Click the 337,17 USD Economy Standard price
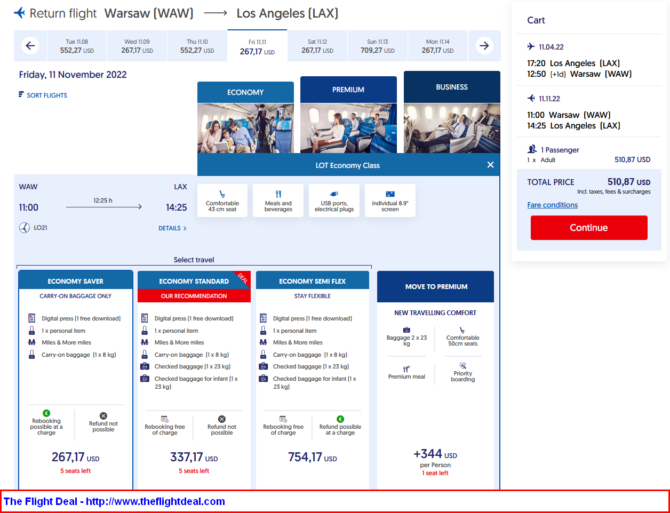Viewport: 670px width, 513px height. (x=194, y=457)
